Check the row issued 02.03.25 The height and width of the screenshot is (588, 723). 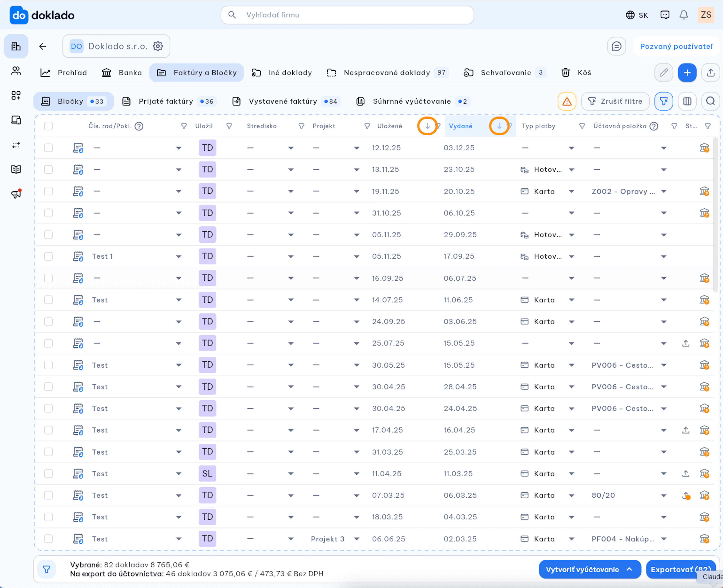(x=48, y=539)
